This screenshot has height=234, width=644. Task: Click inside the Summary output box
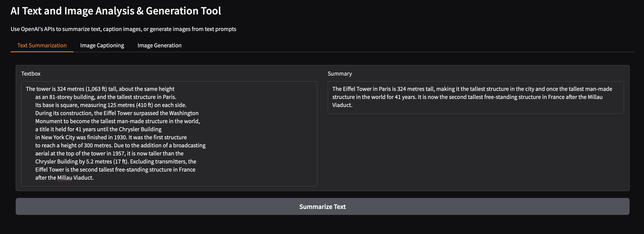tap(475, 97)
